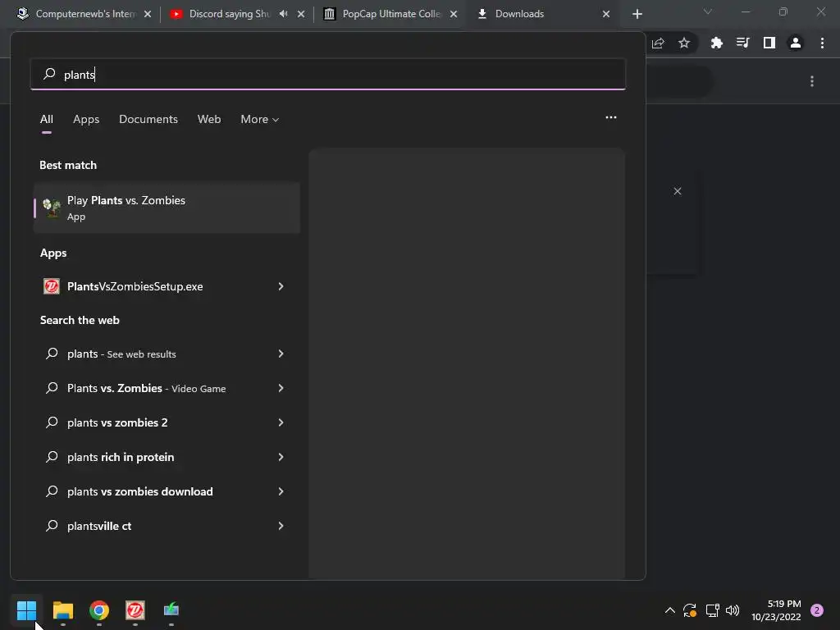Open the PlantsVsZombiesSetup.exe result
This screenshot has width=840, height=630.
(167, 286)
